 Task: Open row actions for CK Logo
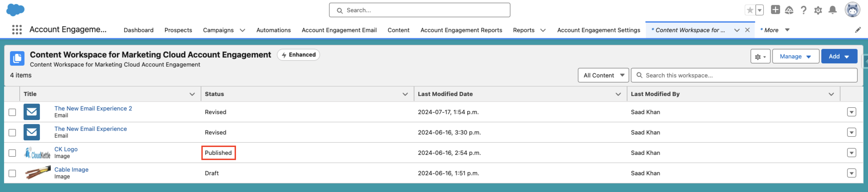(x=851, y=153)
